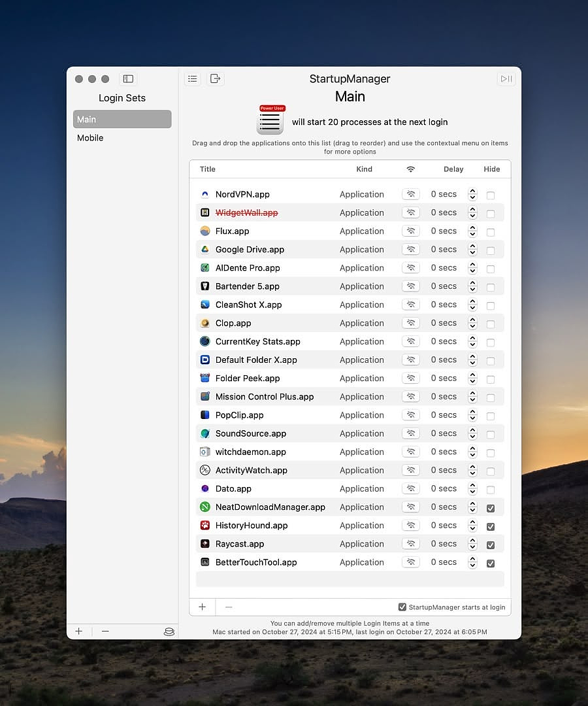Select the Main login set
This screenshot has width=588, height=706.
pyautogui.click(x=122, y=119)
